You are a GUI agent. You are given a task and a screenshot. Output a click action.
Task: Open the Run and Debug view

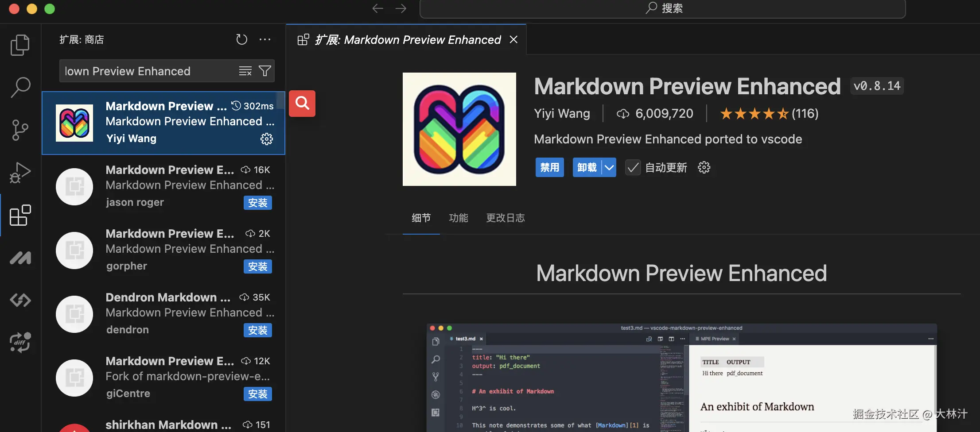coord(20,173)
